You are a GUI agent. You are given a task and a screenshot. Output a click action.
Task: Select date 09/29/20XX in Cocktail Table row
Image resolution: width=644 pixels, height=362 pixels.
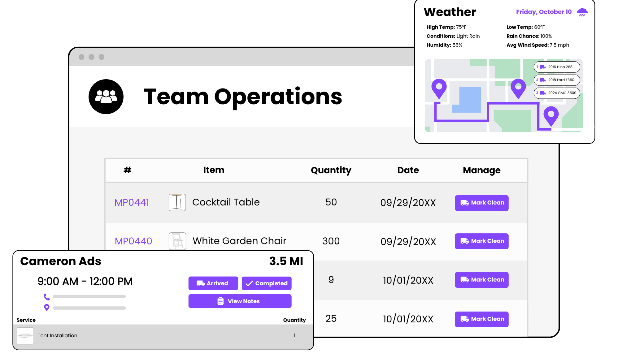[408, 203]
